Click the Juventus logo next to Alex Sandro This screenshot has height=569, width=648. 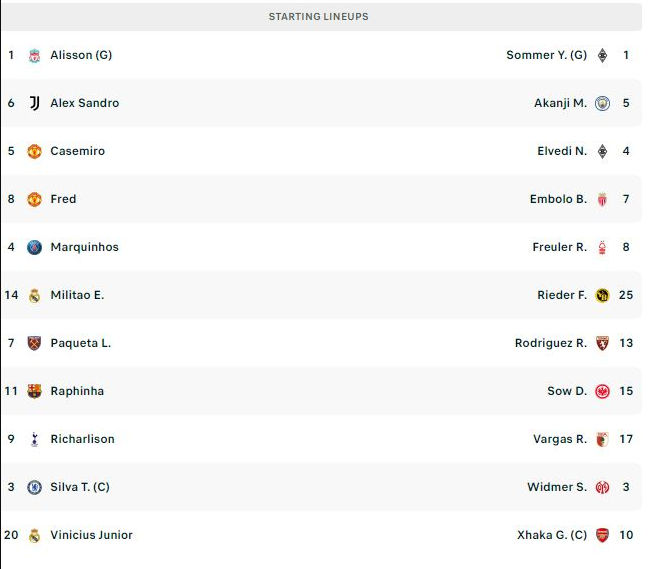click(34, 103)
